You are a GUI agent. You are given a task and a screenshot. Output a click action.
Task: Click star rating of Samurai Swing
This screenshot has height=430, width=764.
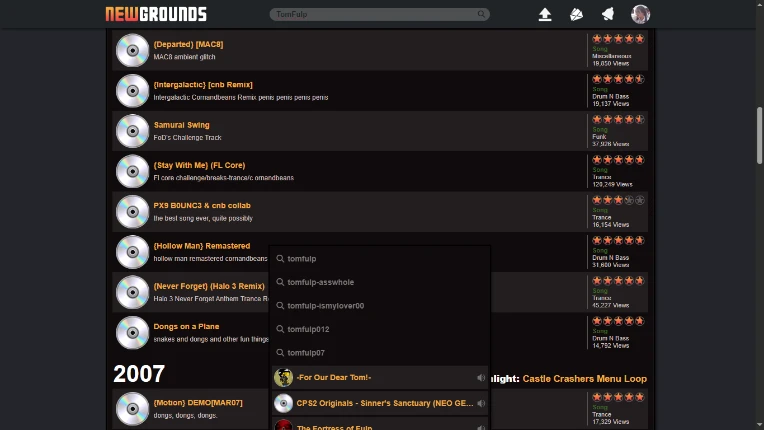point(618,119)
